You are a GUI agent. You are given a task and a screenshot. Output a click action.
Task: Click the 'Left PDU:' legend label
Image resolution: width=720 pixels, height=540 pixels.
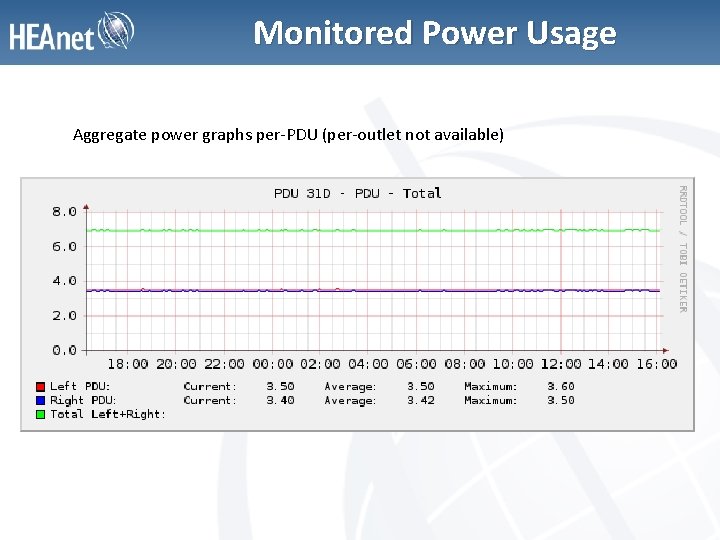80,386
